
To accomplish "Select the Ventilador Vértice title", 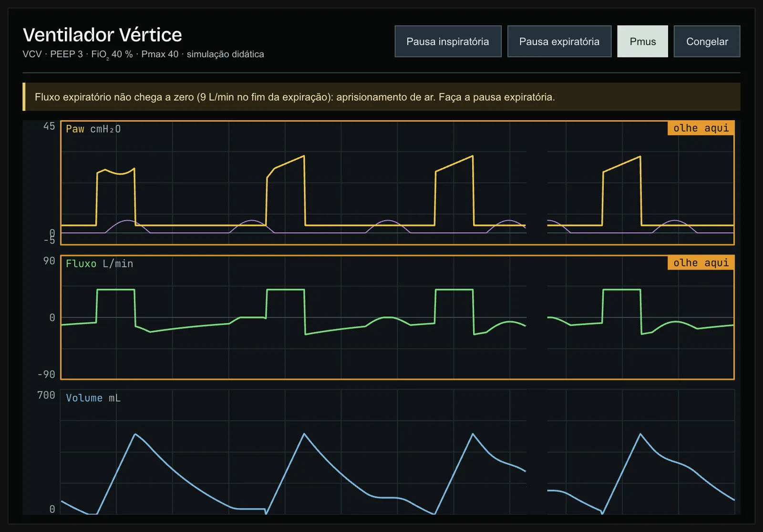I will 103,35.
